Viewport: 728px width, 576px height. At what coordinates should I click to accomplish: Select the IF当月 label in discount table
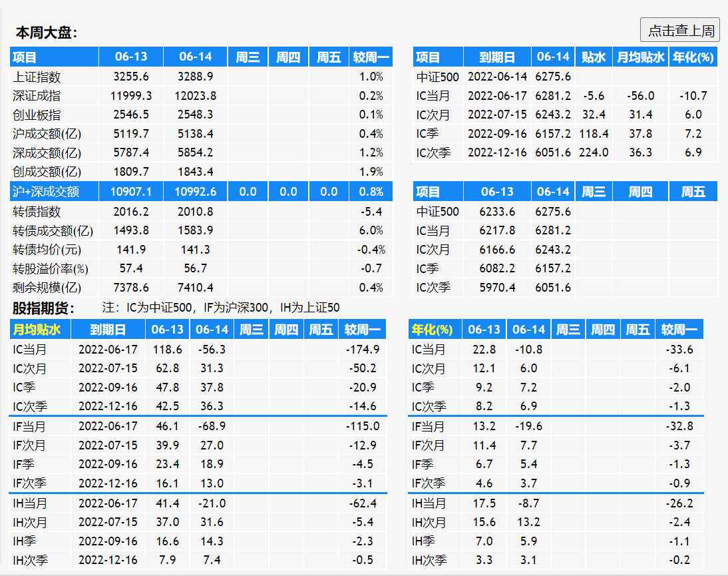(29, 426)
